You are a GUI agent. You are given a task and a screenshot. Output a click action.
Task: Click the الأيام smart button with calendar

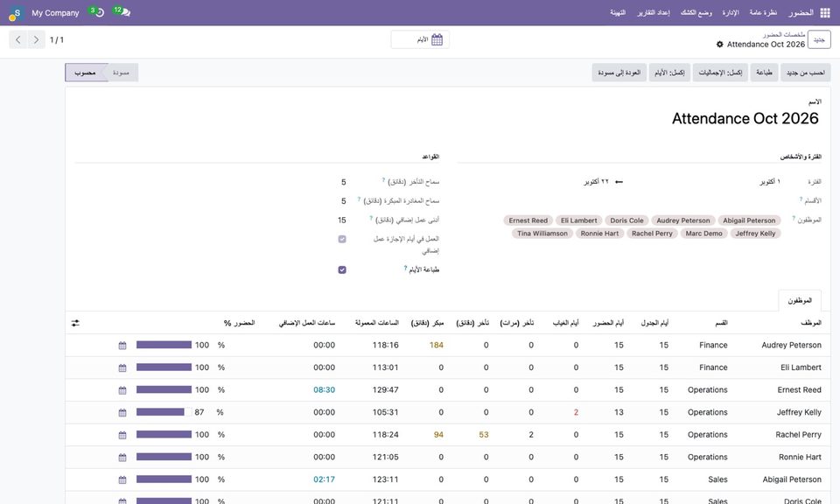pos(421,39)
